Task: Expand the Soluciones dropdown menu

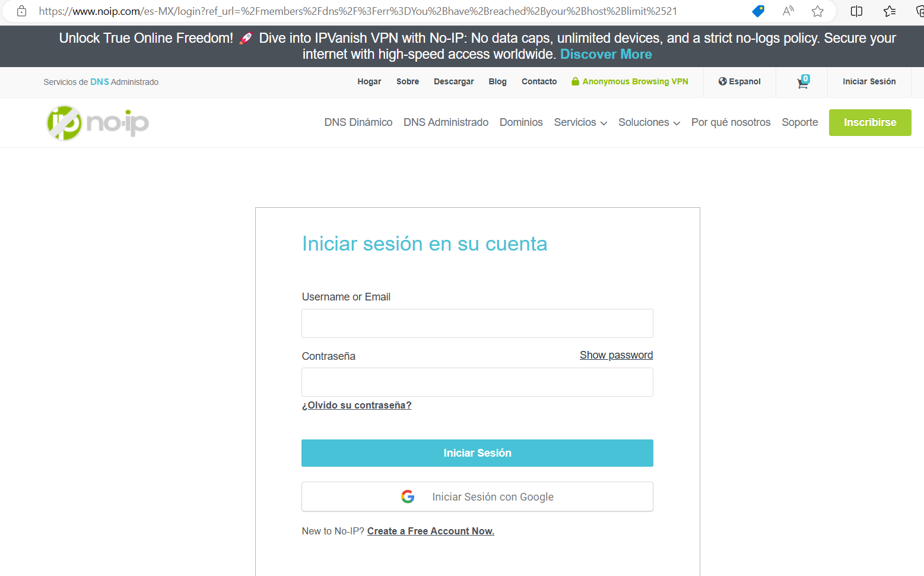Action: 649,122
